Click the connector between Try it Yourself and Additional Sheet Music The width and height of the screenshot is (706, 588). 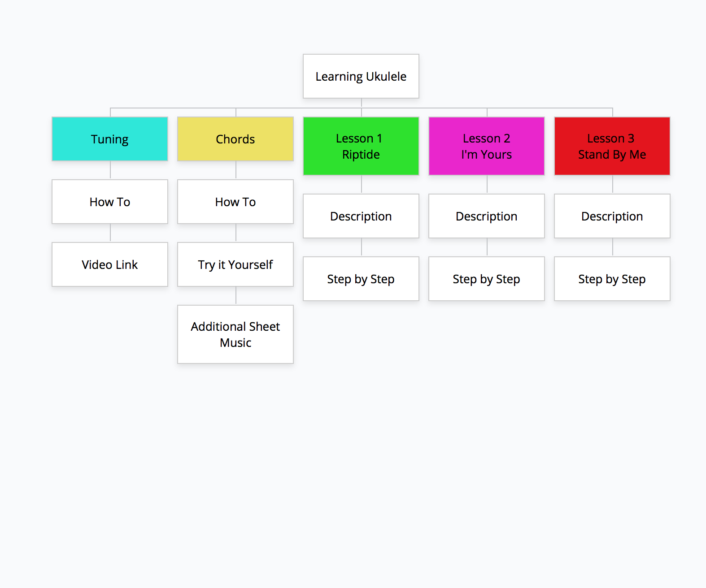click(x=236, y=296)
